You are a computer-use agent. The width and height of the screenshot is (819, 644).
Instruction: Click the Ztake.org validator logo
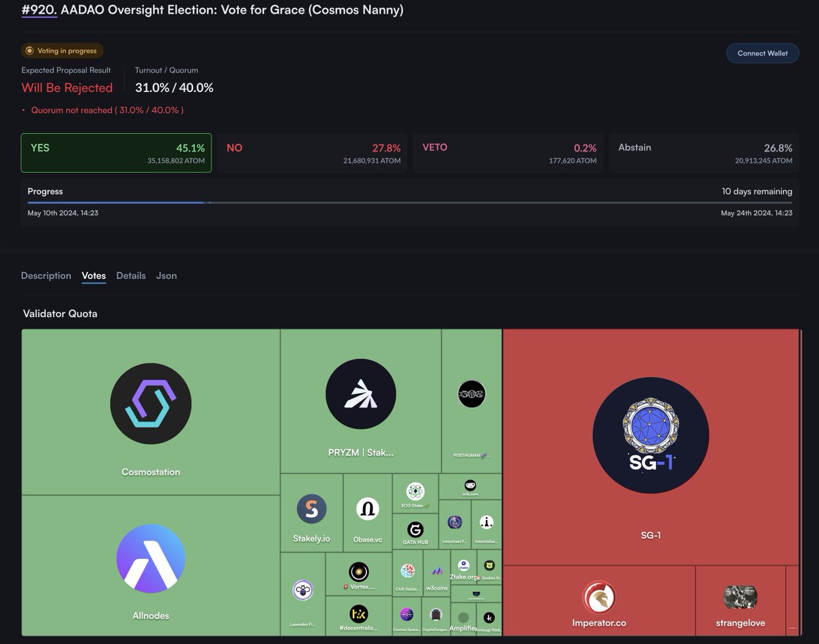(463, 566)
